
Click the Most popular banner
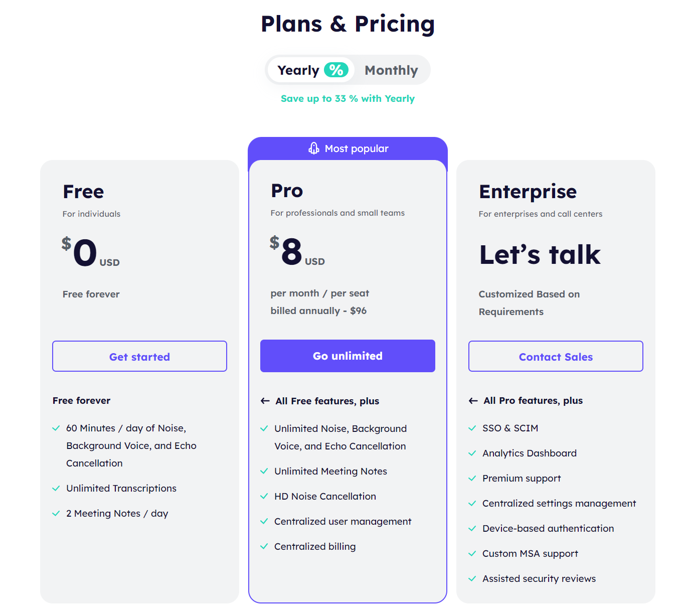(356, 148)
